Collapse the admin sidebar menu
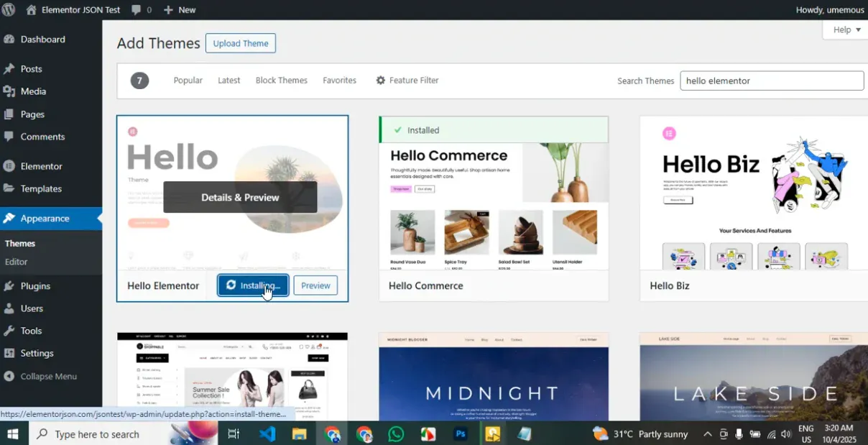 click(x=47, y=376)
